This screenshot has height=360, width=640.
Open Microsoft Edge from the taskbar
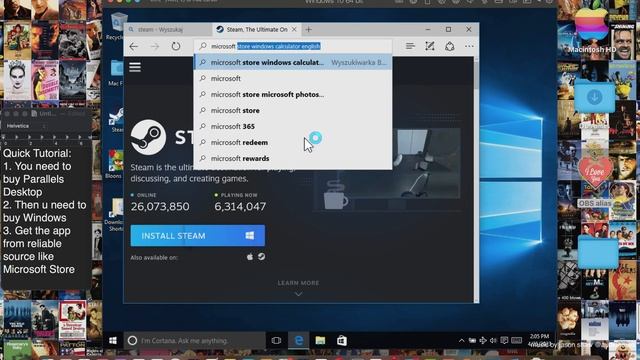click(x=299, y=340)
